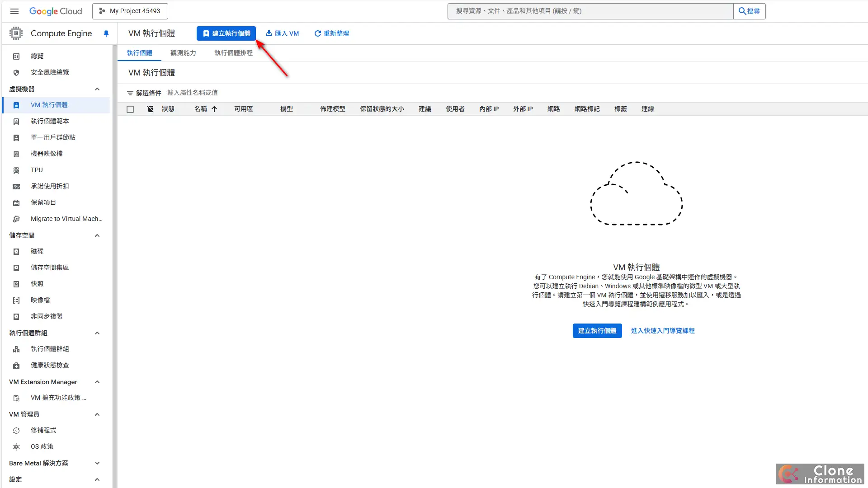The width and height of the screenshot is (868, 488).
Task: Collapse the 執行個體群組 section header
Action: 97,333
